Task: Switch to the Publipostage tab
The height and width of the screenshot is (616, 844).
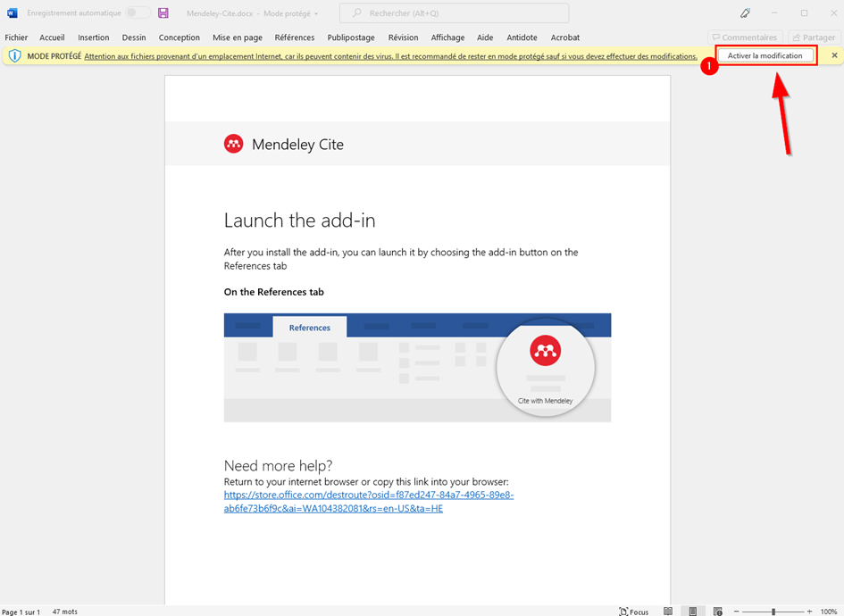Action: 351,37
